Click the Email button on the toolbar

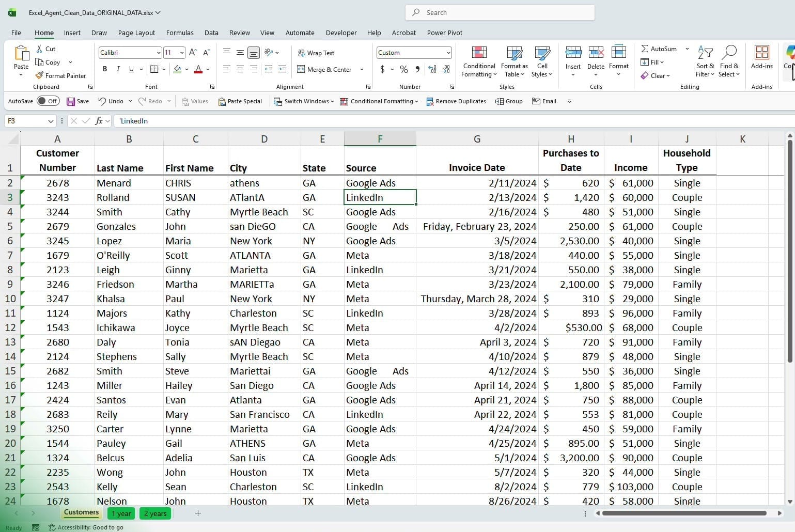[x=544, y=101]
